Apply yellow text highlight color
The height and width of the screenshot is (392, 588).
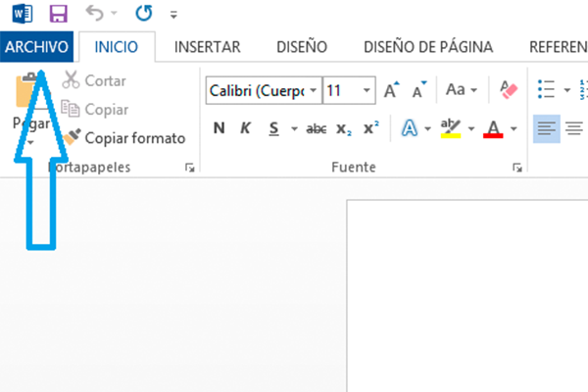point(451,128)
